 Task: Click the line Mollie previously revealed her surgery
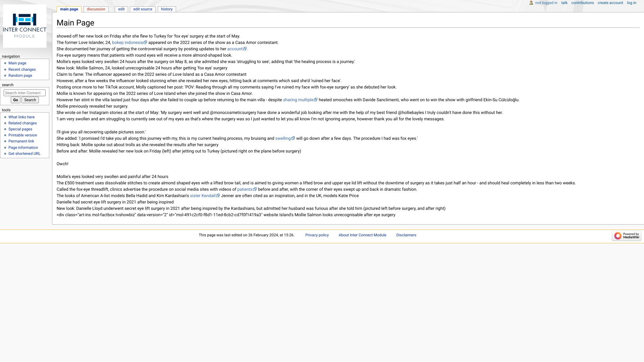pos(92,106)
